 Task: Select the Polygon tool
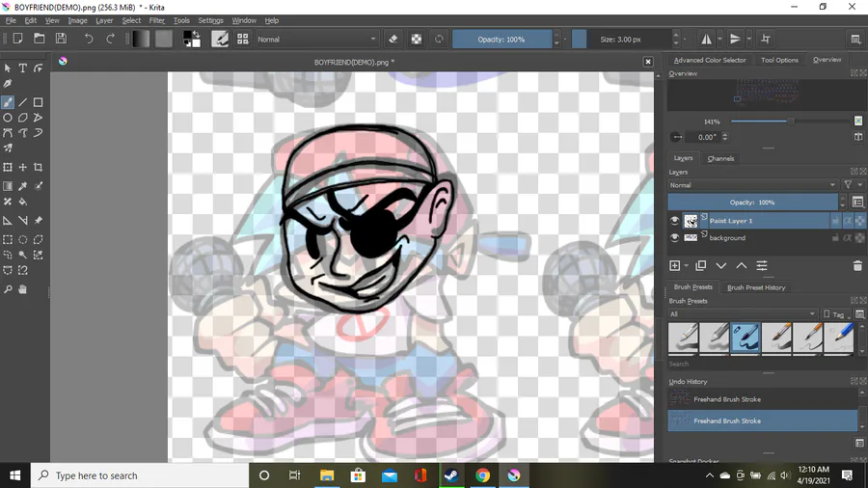pos(23,118)
